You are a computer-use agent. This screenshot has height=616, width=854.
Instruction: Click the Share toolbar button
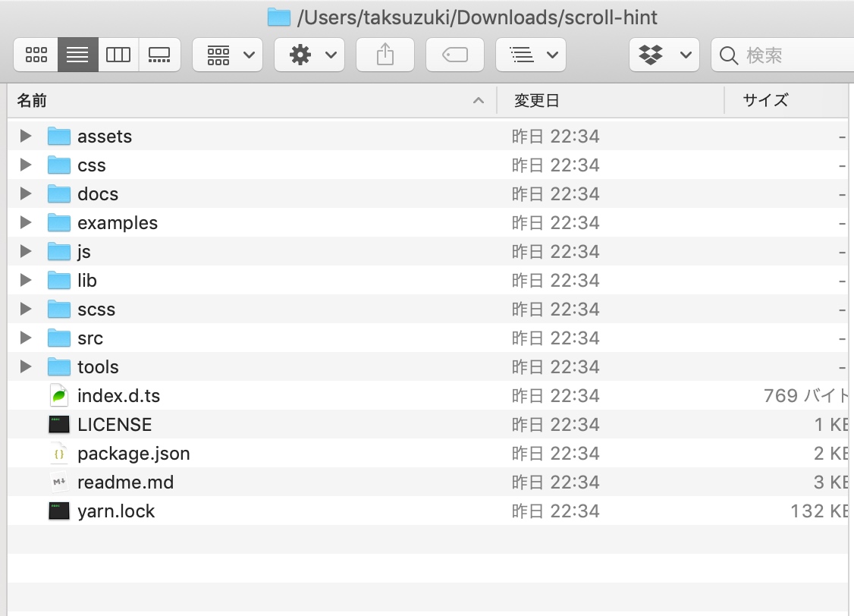pos(385,55)
